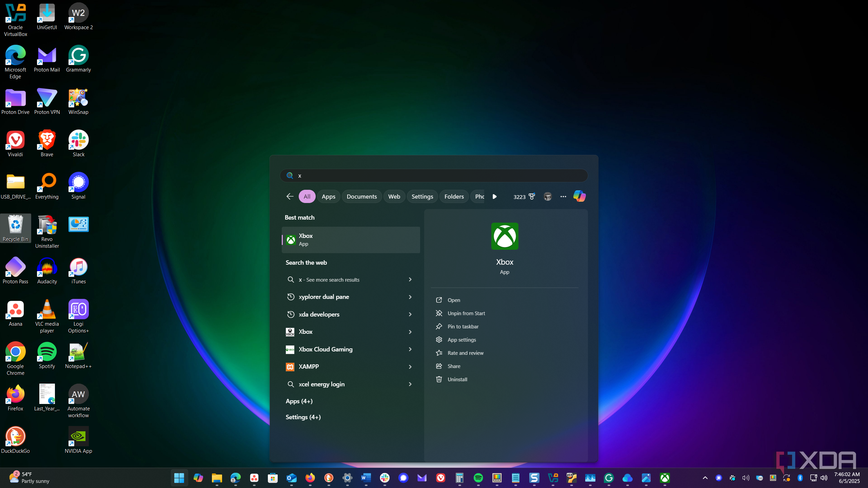
Task: Open the three-dot options menu in search
Action: pyautogui.click(x=563, y=197)
